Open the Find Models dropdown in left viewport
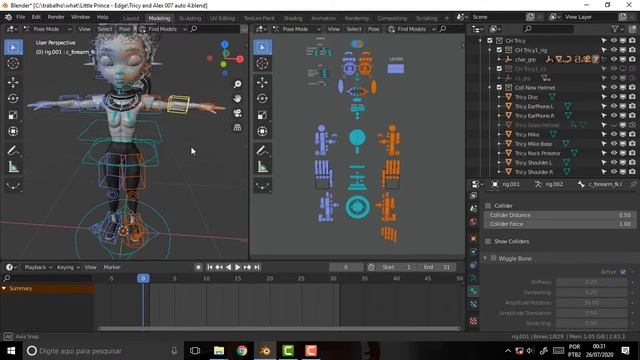Image resolution: width=640 pixels, height=360 pixels. (x=163, y=29)
